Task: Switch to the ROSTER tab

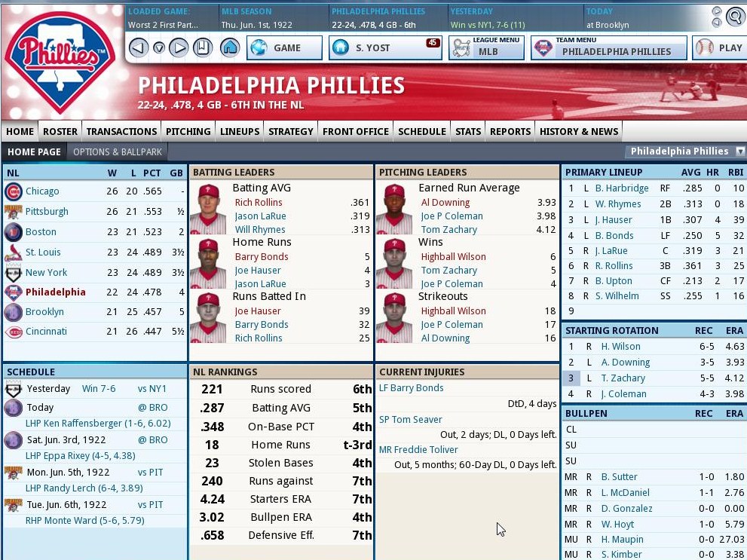Action: point(60,132)
